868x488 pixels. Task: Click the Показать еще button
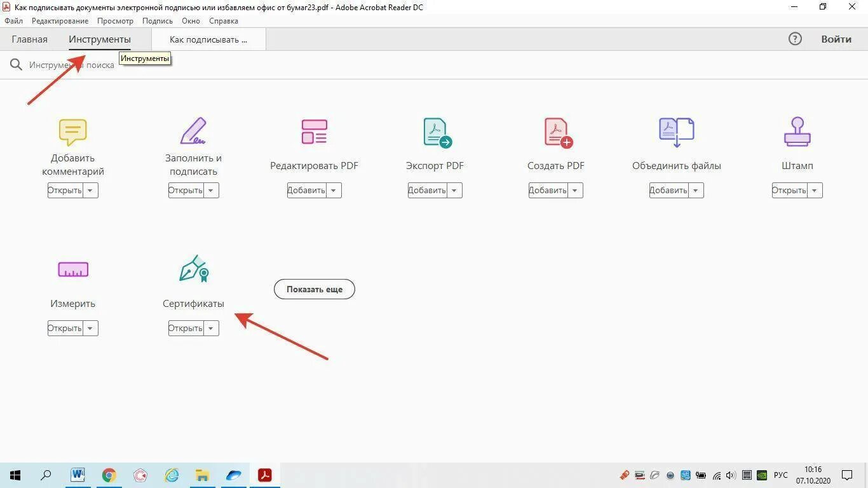[315, 289]
